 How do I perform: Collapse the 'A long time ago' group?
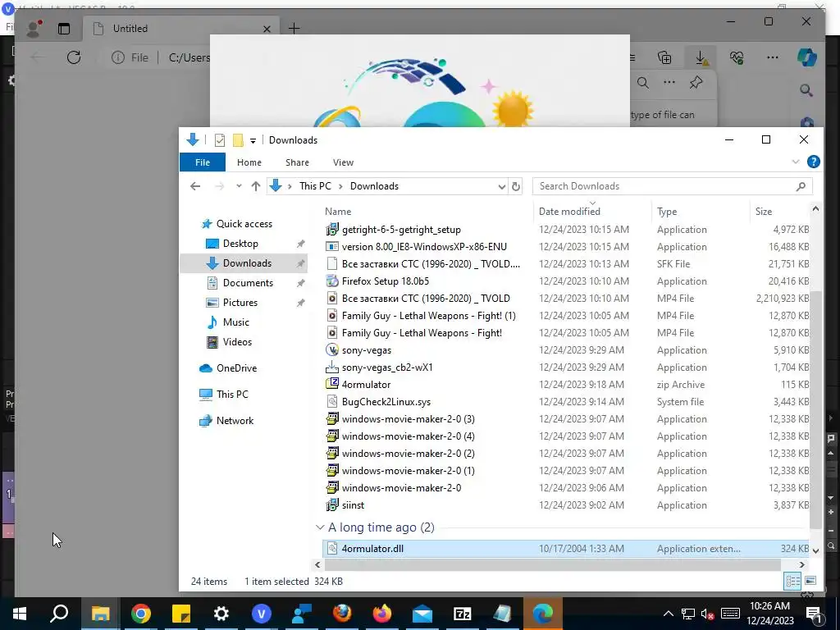320,527
